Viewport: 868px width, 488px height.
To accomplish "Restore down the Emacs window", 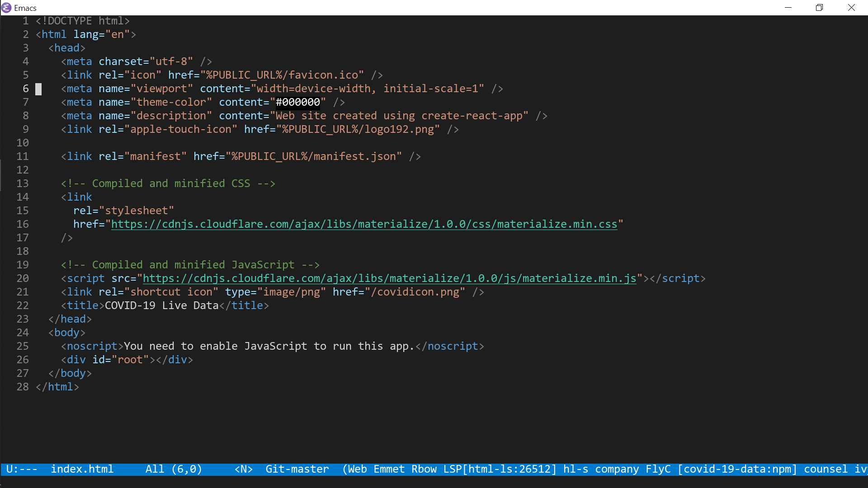I will point(819,8).
